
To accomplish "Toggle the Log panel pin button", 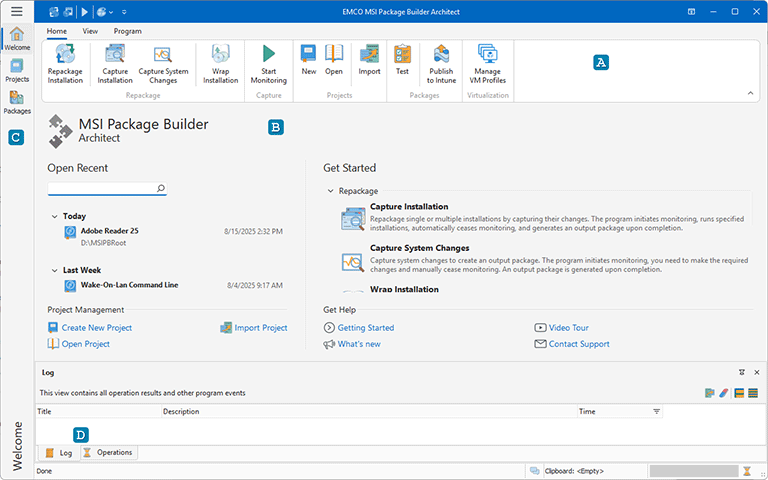I will [742, 372].
